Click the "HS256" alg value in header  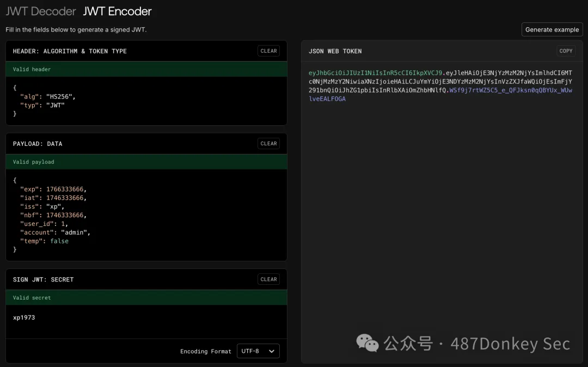pyautogui.click(x=60, y=96)
